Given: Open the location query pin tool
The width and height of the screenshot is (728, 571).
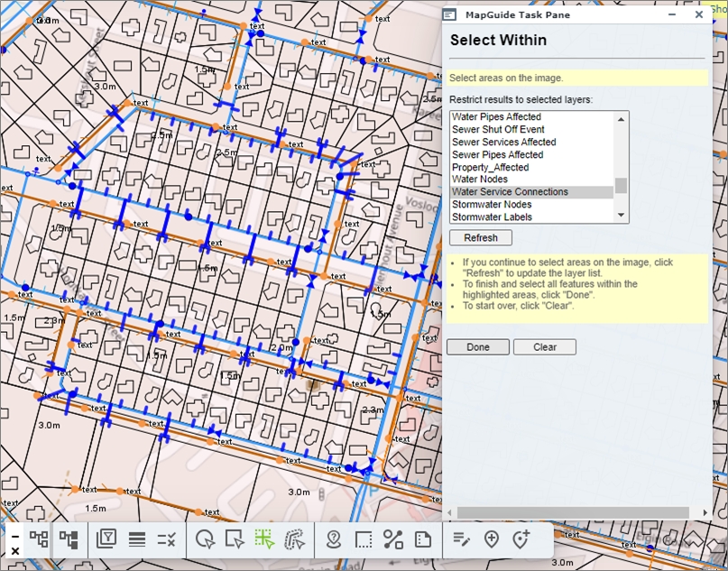Looking at the screenshot, I should click(x=334, y=539).
